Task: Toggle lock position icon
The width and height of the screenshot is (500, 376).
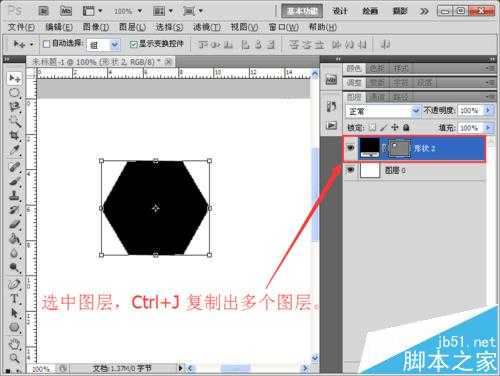Action: (x=395, y=127)
